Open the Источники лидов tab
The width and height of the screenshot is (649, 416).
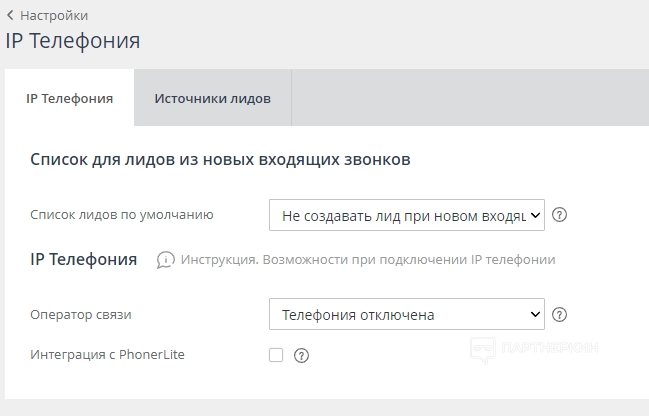212,98
